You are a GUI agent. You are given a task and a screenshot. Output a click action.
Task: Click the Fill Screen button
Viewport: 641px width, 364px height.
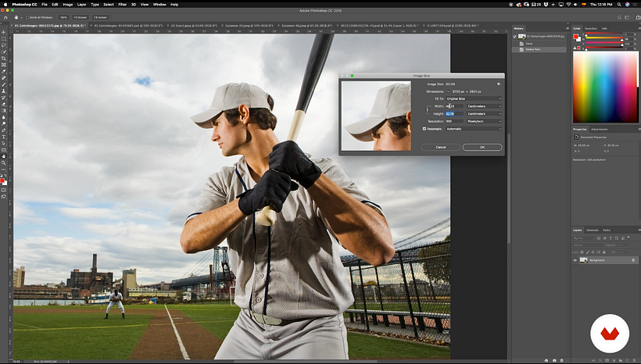[100, 17]
